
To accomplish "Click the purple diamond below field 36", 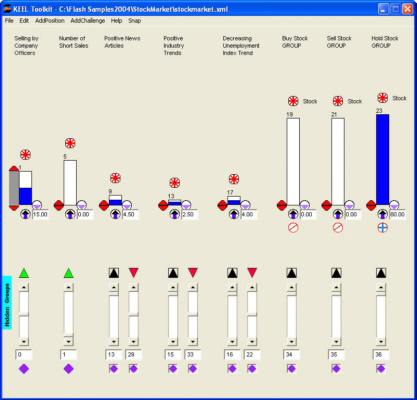I will (x=381, y=369).
